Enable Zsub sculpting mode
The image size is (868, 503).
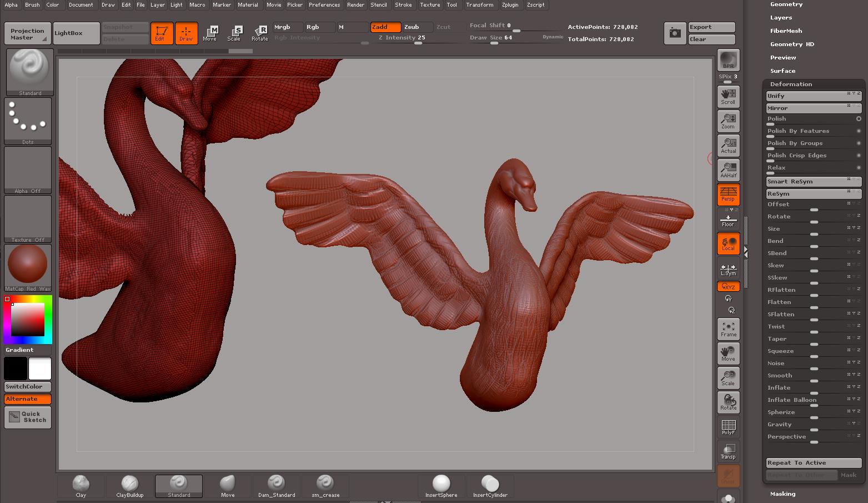tap(418, 27)
